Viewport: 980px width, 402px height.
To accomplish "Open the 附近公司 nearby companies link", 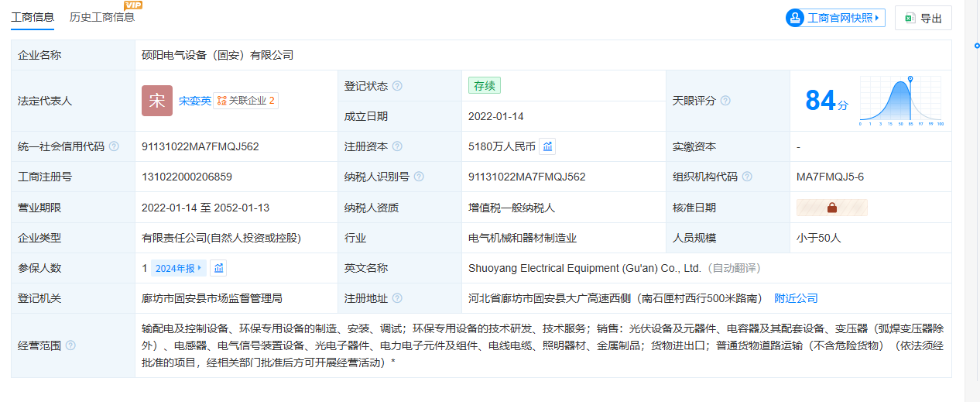I will point(796,298).
